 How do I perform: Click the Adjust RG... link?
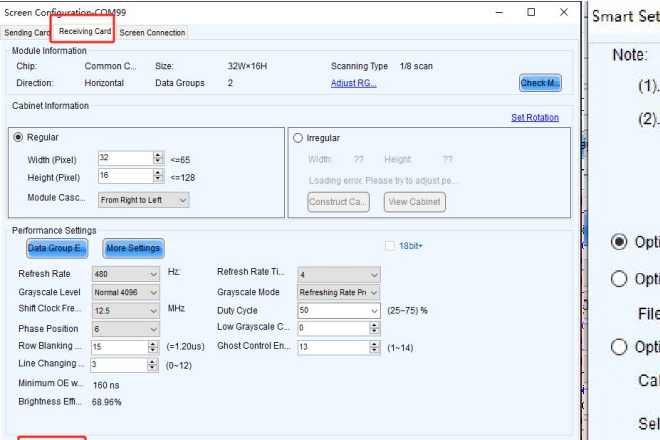(353, 83)
